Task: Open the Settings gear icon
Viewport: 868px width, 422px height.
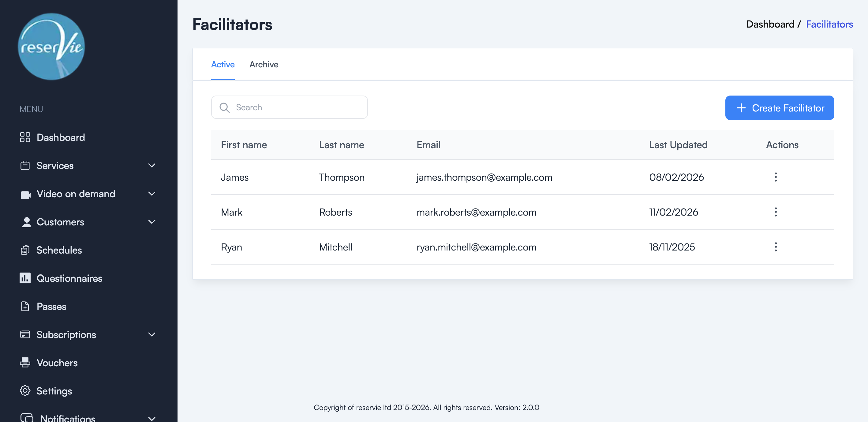Action: click(x=25, y=391)
